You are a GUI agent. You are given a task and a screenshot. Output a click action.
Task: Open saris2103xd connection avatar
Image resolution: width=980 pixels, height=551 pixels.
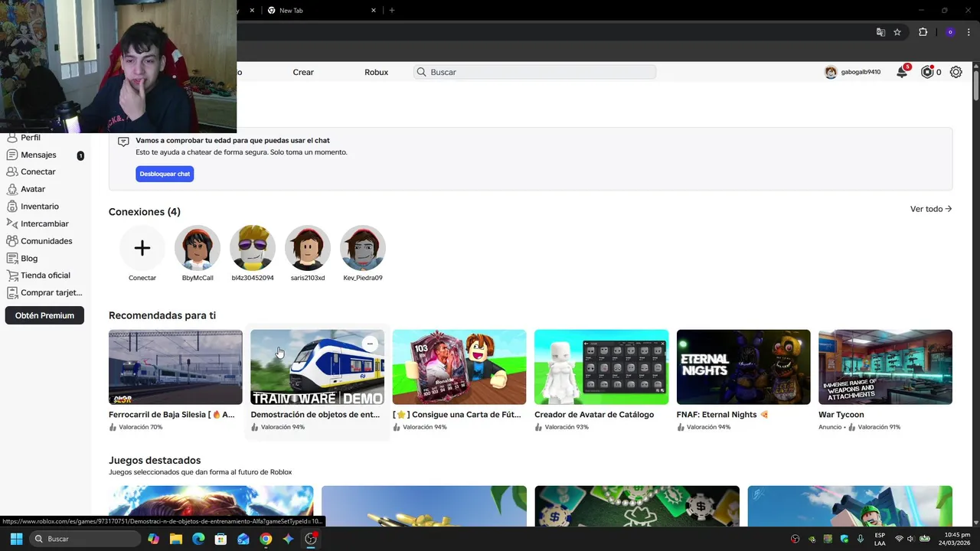308,248
